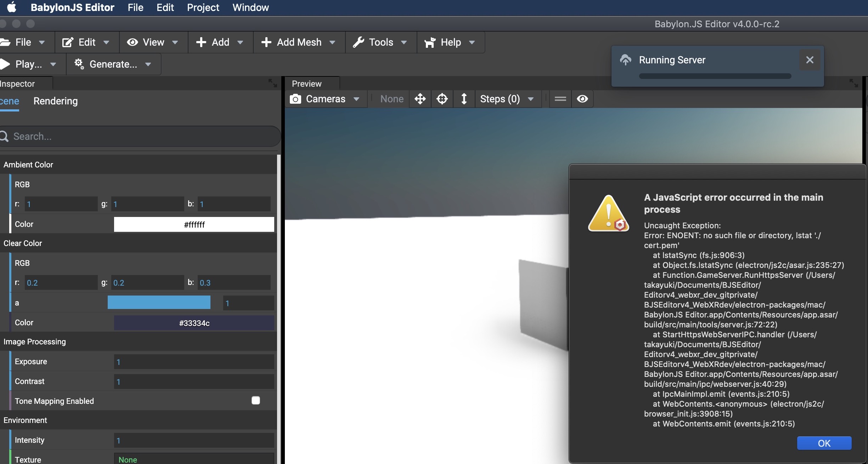Open the Project menu in menu bar
The image size is (868, 464).
click(203, 7)
